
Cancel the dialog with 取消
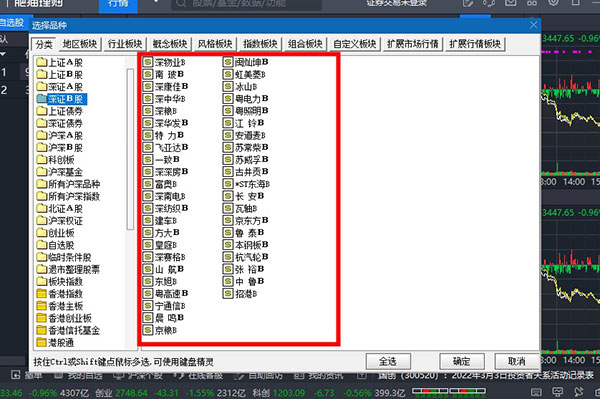[x=517, y=361]
